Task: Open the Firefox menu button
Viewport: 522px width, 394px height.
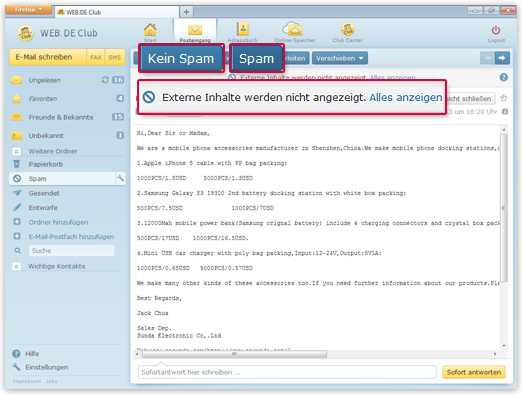Action: click(28, 9)
